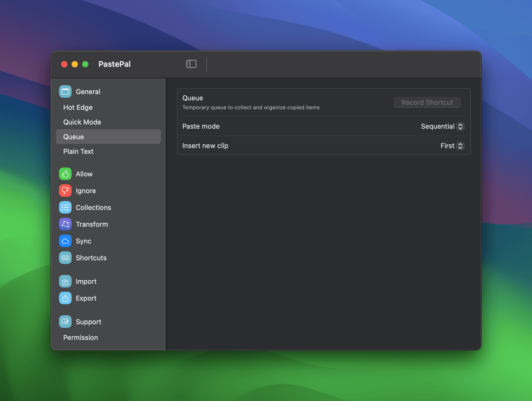Open the Insert new clip First dropdown
The image size is (532, 401).
[x=452, y=146]
